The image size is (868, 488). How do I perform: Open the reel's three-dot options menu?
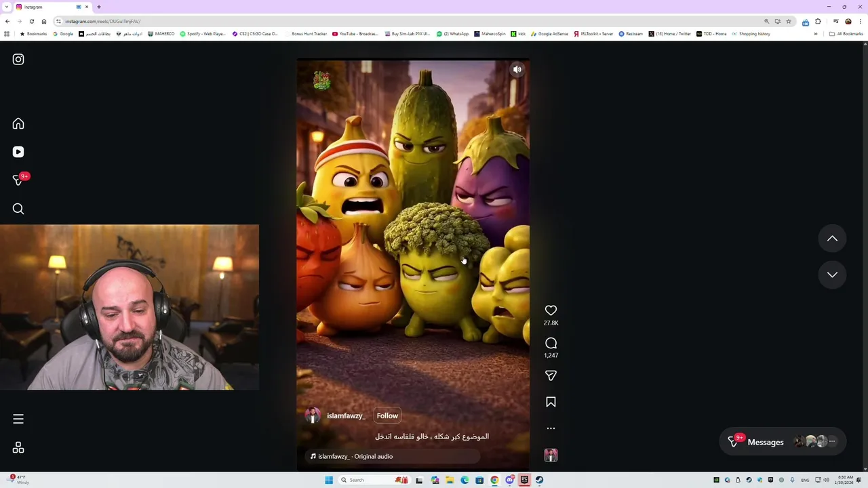point(551,428)
